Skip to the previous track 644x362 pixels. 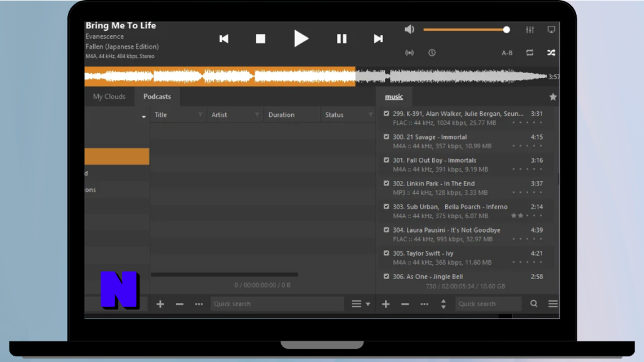[x=224, y=38]
